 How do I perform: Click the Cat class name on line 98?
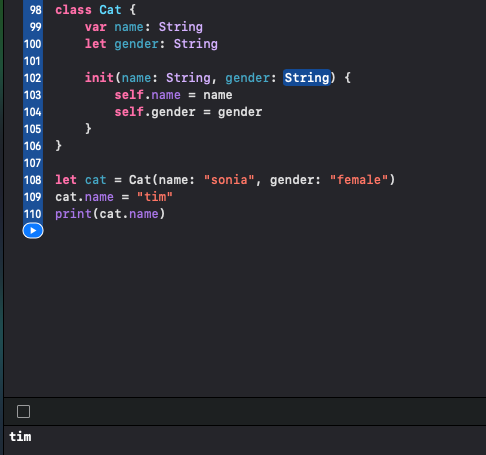click(x=110, y=10)
